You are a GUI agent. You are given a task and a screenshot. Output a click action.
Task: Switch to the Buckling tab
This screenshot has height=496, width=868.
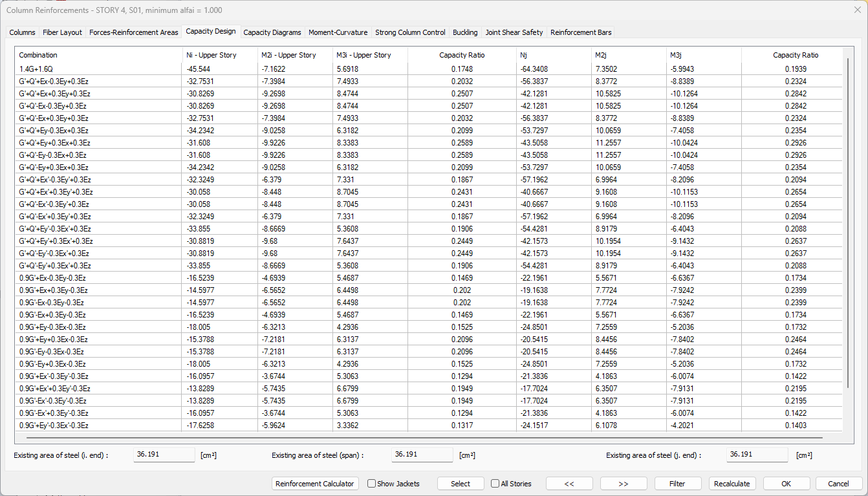pyautogui.click(x=465, y=32)
